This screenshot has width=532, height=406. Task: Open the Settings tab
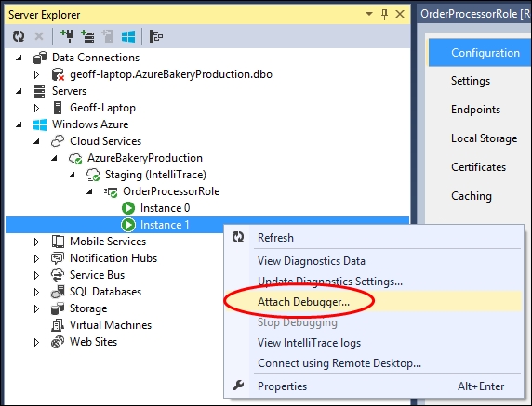pyautogui.click(x=471, y=81)
